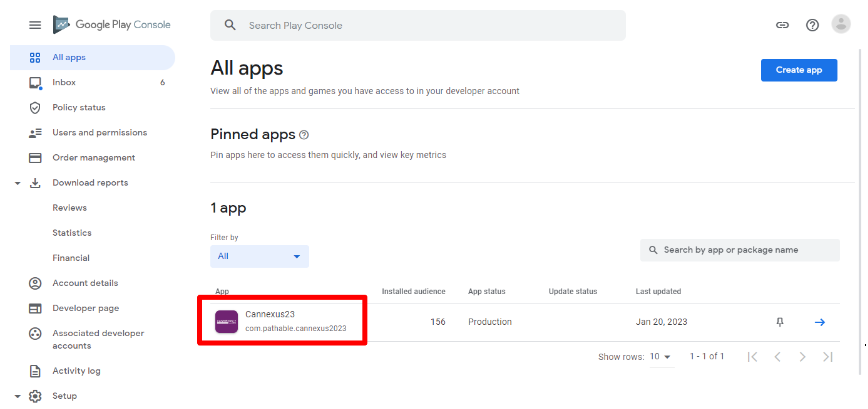Image resolution: width=868 pixels, height=409 pixels.
Task: Click the Order management card icon
Action: pos(35,158)
